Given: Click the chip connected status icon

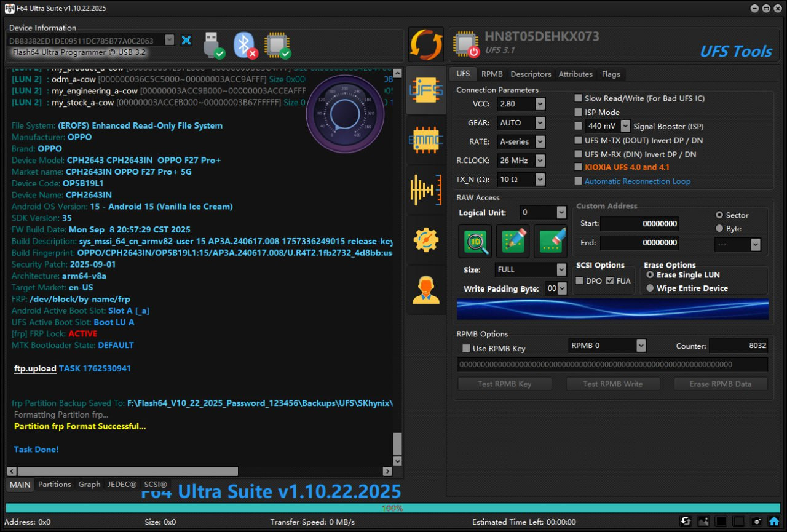Looking at the screenshot, I should tap(277, 45).
